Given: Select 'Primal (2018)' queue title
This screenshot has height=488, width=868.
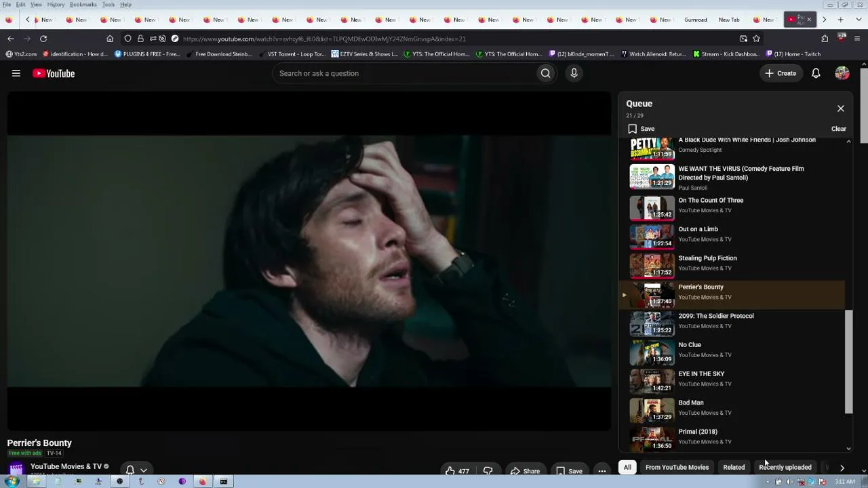Looking at the screenshot, I should [x=698, y=432].
